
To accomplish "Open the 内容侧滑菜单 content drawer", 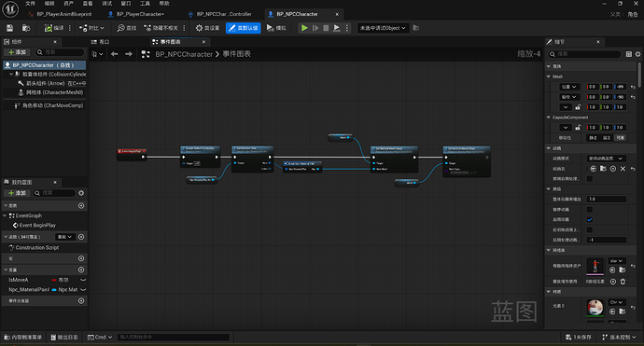I will 23,337.
